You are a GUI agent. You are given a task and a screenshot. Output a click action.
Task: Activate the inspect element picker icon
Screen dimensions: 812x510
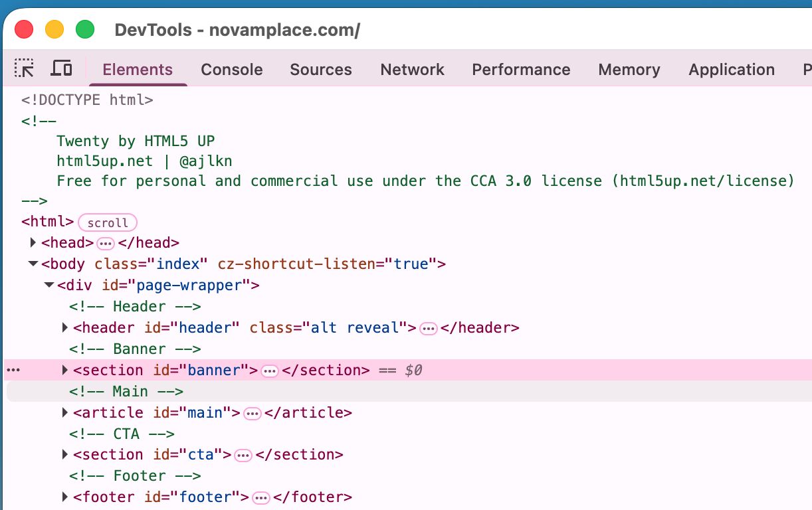tap(25, 69)
